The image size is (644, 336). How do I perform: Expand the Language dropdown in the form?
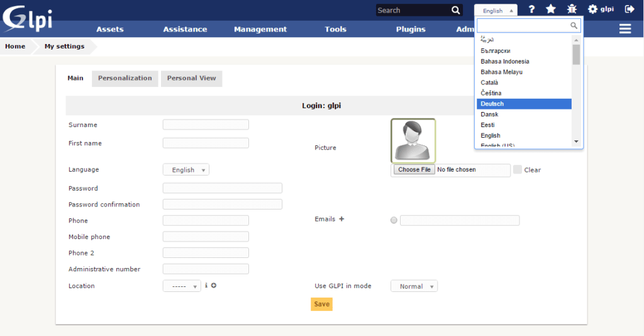186,170
